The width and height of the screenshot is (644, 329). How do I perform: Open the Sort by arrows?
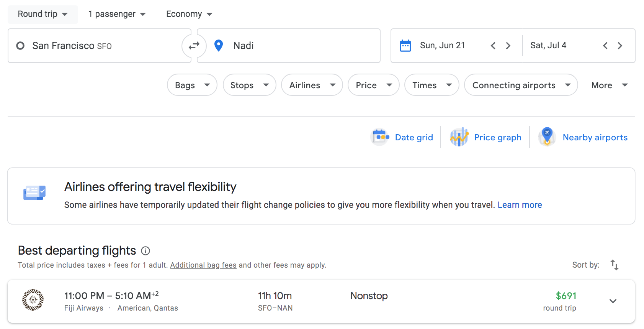coord(615,265)
